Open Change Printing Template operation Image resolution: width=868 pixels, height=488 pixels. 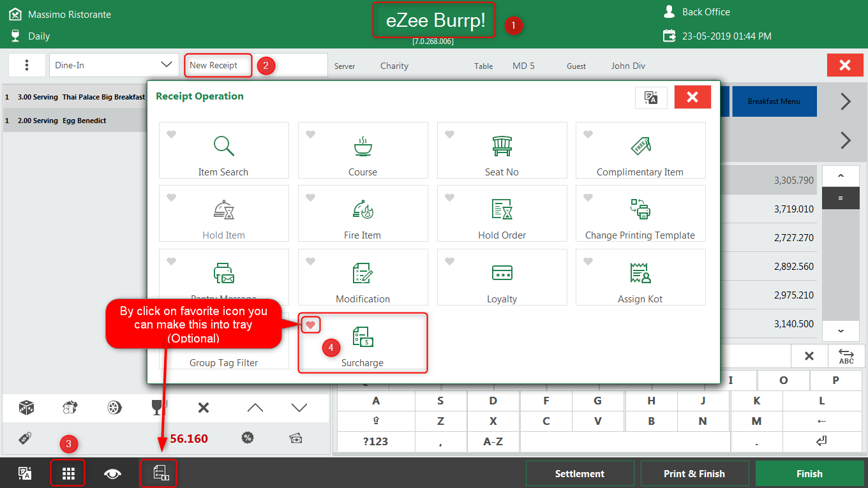coord(640,214)
